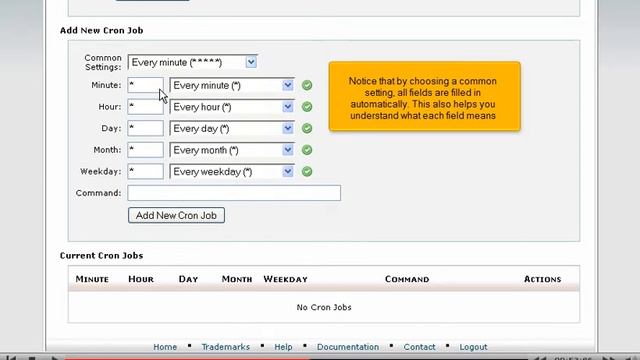
Task: Open the 'Every day (*)' dropdown
Action: click(232, 129)
